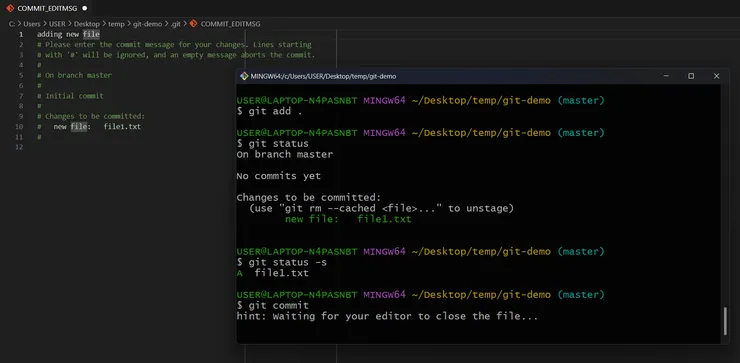Click line number 5 in editor gutter

21,76
